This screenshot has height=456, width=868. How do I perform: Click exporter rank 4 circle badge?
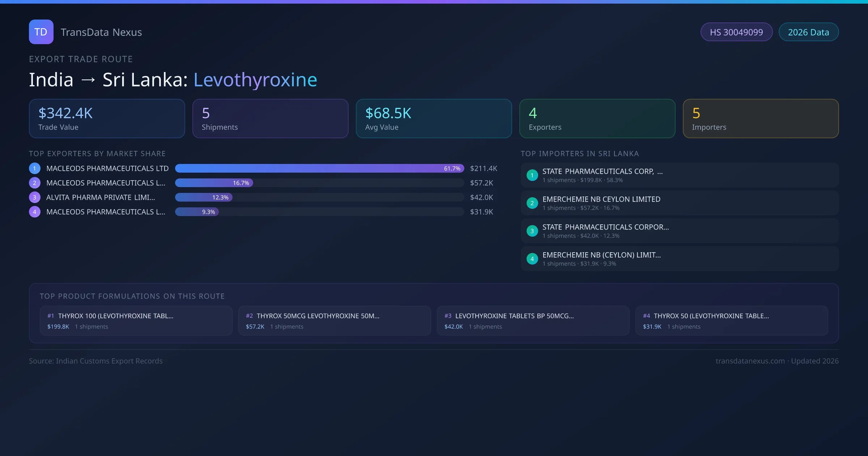(34, 212)
